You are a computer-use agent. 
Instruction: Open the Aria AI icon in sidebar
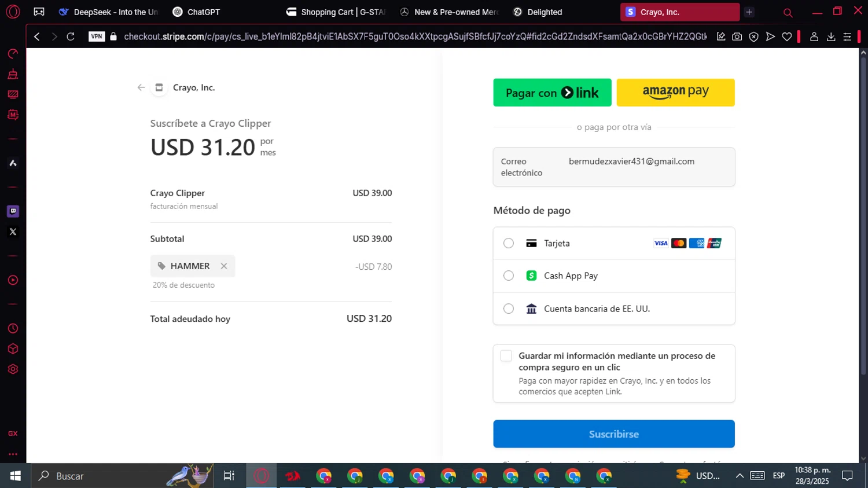coord(13,163)
